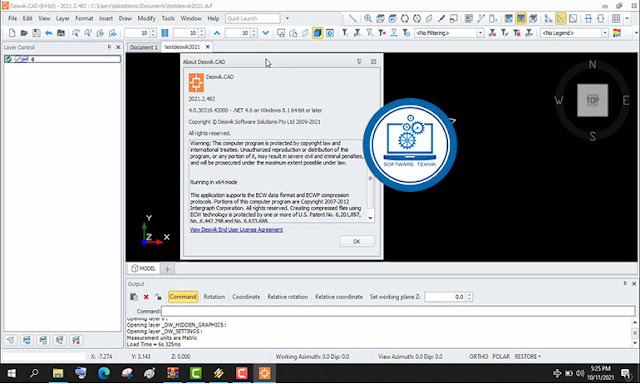Image resolution: width=640 pixels, height=384 pixels.
Task: Toggle the highlighted view mode icon in top toolbar
Action: (520, 18)
